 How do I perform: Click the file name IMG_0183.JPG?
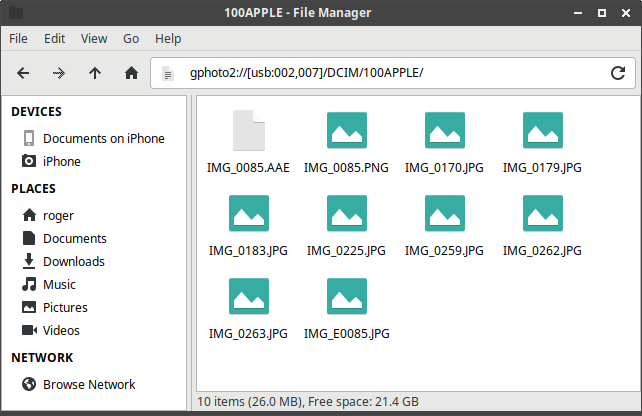[248, 251]
